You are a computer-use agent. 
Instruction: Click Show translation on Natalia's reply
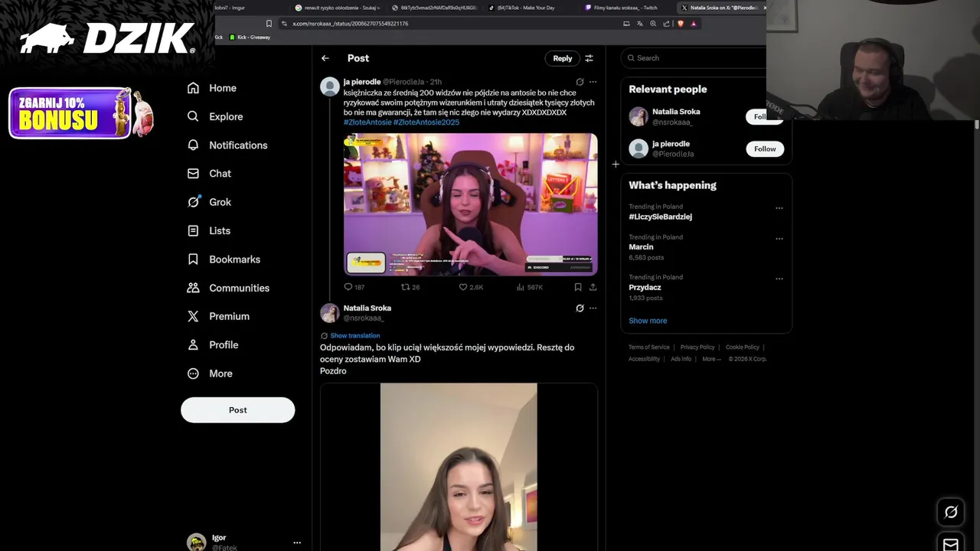pos(354,336)
